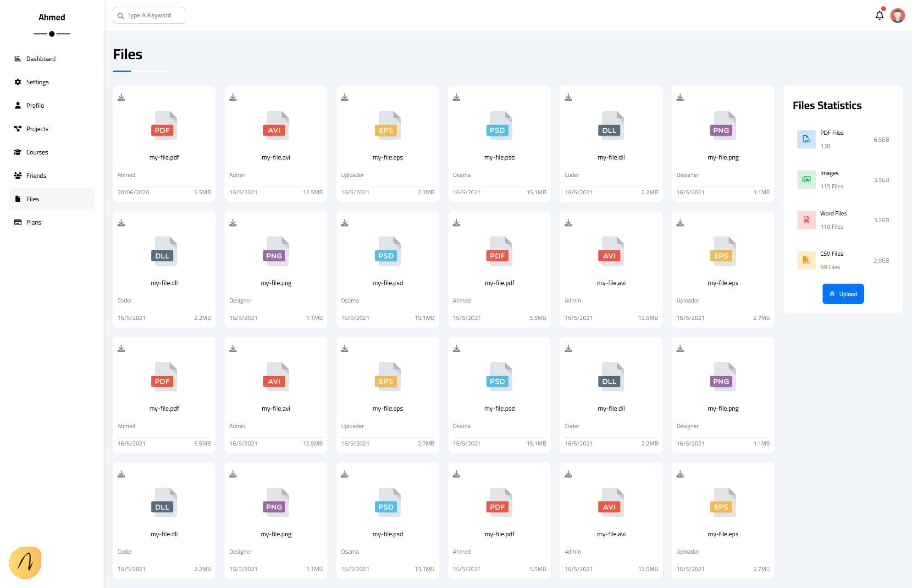Click the PDF Files statistics icon

pyautogui.click(x=806, y=139)
